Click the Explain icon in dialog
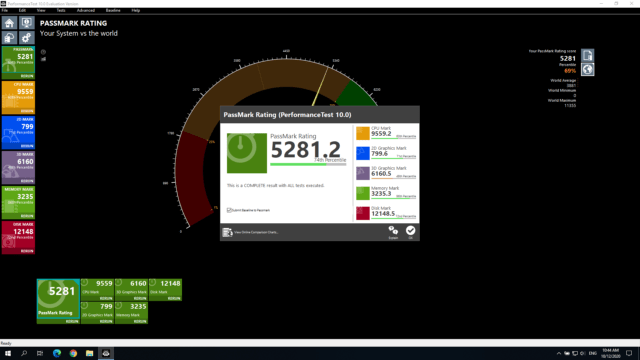Screen dimensions: 640x360 click(393, 231)
